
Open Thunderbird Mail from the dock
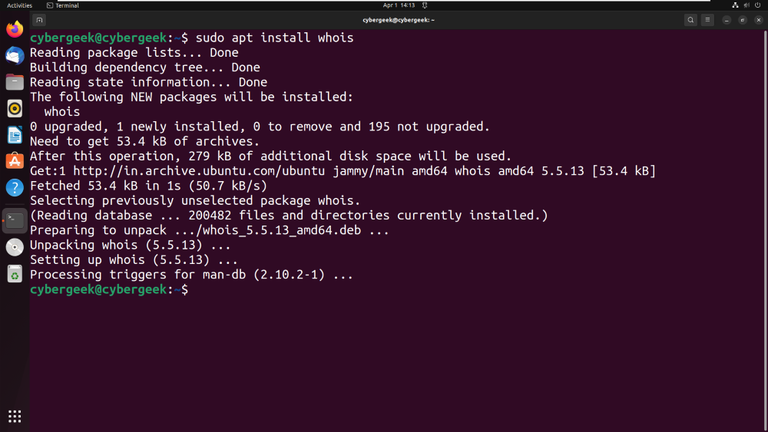coord(14,56)
